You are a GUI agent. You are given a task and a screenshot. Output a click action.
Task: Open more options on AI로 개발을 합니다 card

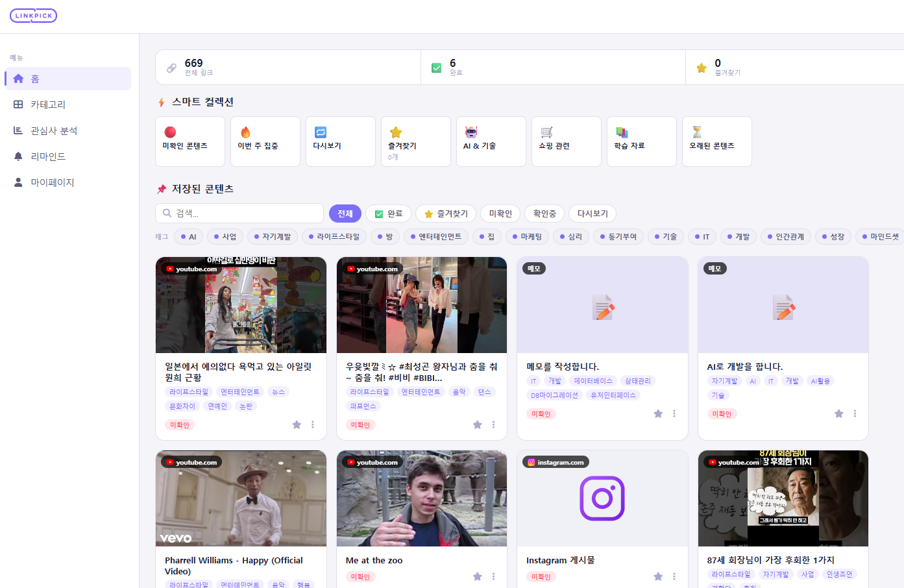coord(855,413)
